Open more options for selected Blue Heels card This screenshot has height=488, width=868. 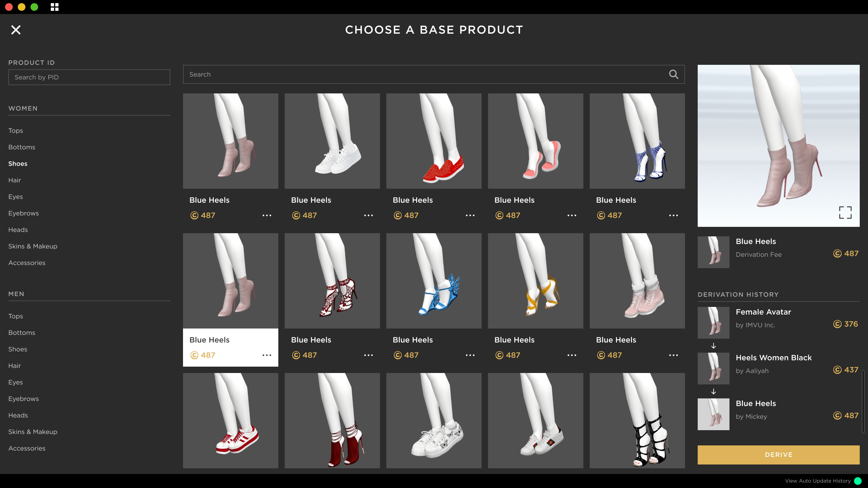click(x=267, y=355)
